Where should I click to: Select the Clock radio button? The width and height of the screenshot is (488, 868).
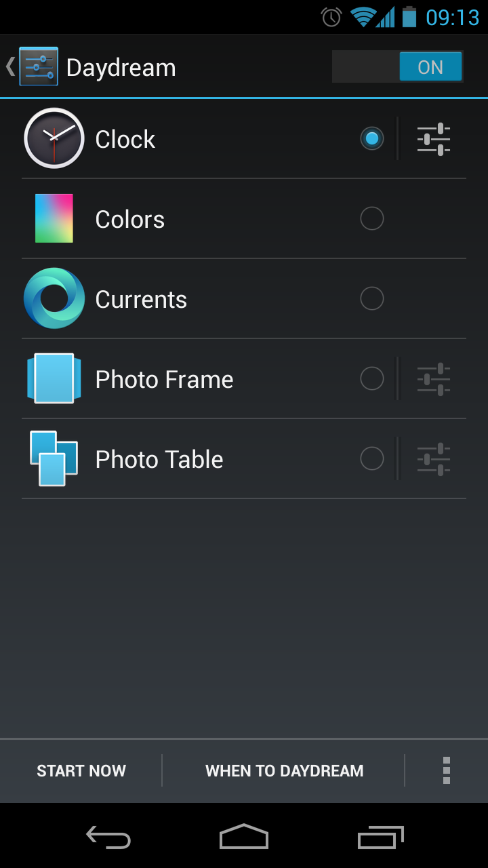click(371, 139)
